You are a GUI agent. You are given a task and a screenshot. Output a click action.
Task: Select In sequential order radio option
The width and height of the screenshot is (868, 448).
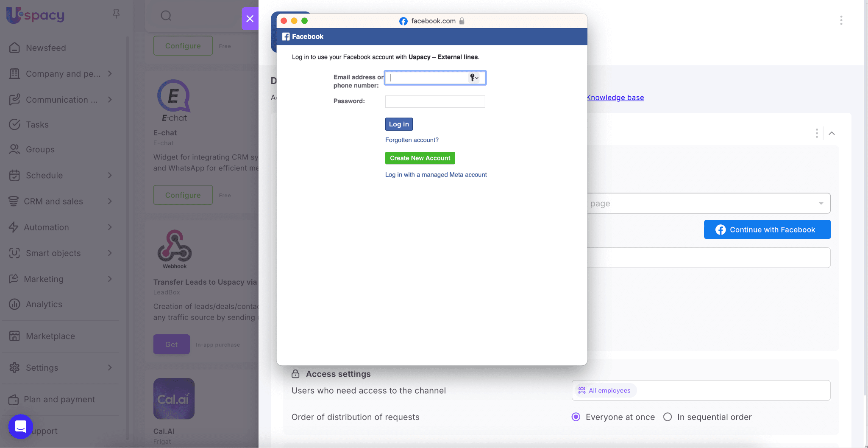coord(668,417)
